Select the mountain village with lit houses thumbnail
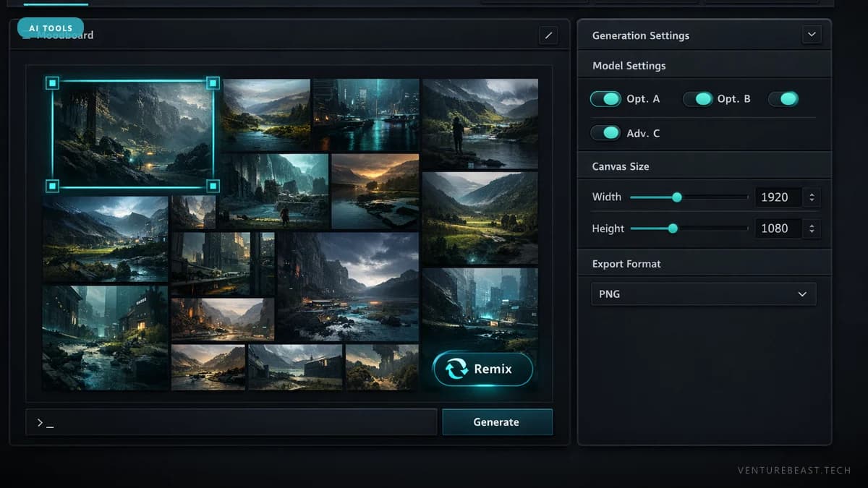This screenshot has width=868, height=488. tap(106, 239)
